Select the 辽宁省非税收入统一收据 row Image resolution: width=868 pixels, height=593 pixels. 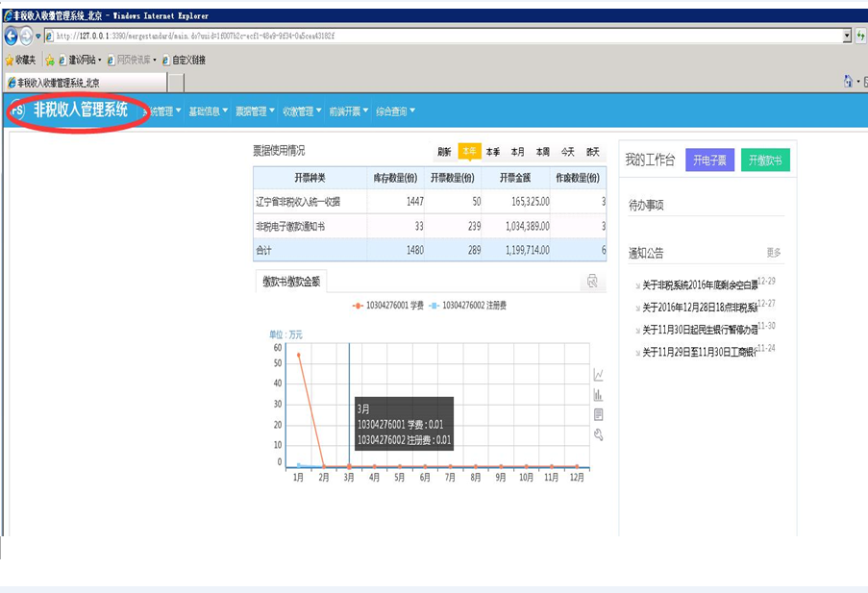pyautogui.click(x=430, y=202)
